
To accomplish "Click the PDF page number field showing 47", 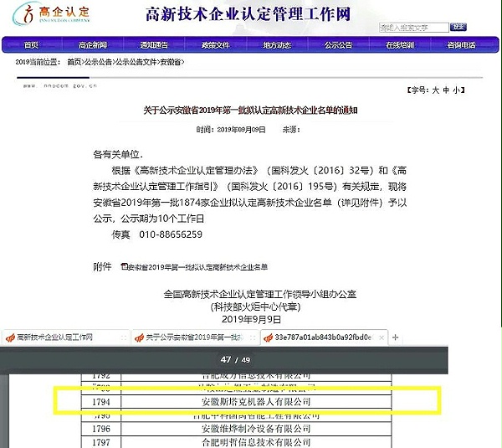I will coord(226,359).
